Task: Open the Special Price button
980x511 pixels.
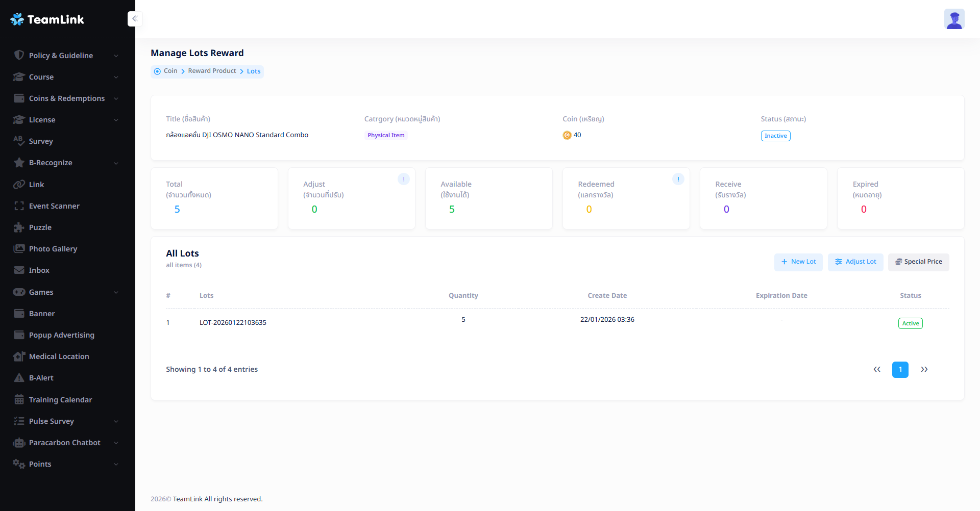Action: click(918, 262)
